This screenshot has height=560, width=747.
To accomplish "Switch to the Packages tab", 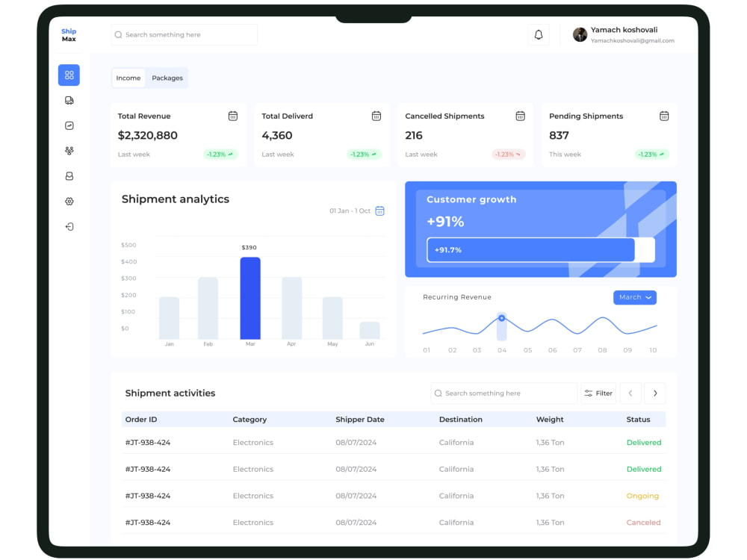I will (167, 78).
